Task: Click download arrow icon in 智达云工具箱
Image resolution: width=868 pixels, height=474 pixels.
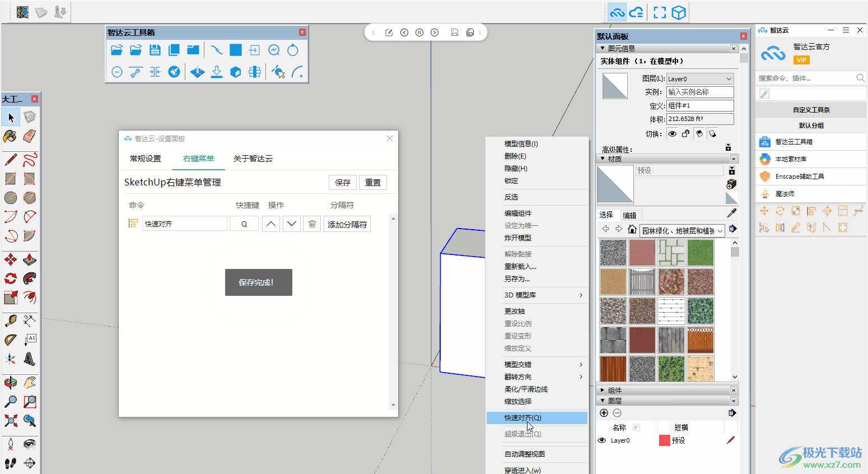Action: click(x=217, y=72)
